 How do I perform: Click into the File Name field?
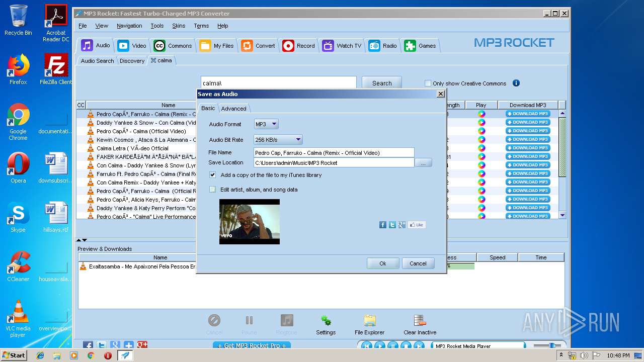[334, 153]
